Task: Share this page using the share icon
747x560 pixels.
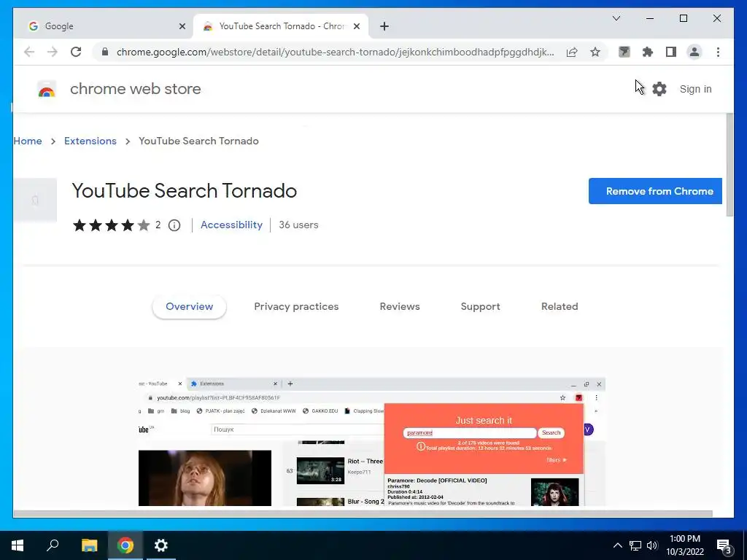Action: [x=572, y=52]
